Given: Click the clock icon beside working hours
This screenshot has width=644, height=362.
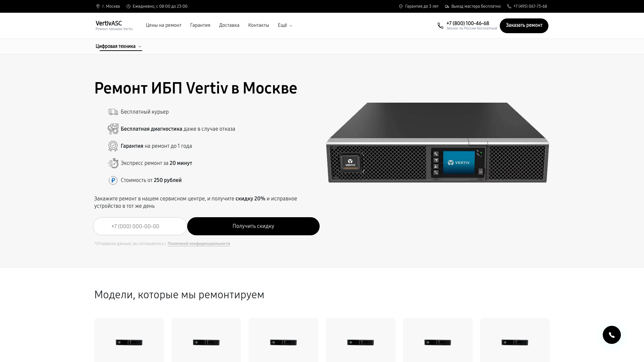Looking at the screenshot, I should tap(128, 6).
